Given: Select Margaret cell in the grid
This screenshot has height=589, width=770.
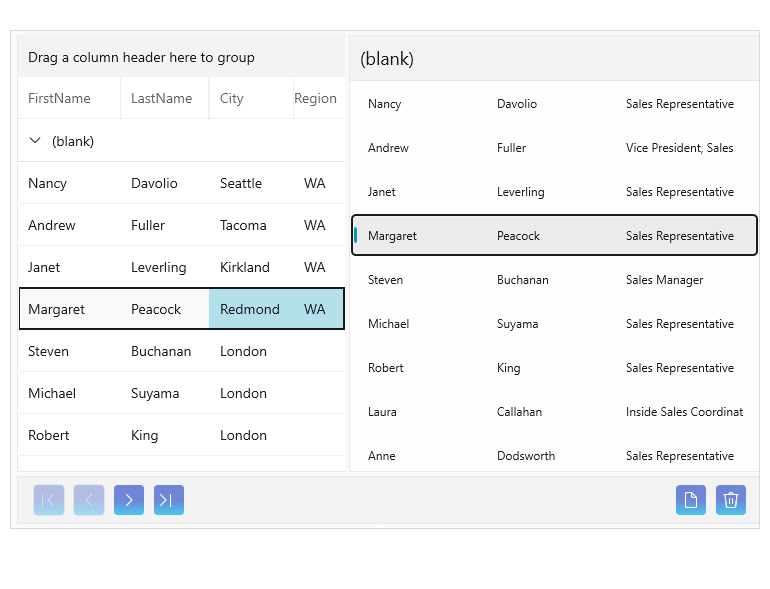Looking at the screenshot, I should click(69, 309).
